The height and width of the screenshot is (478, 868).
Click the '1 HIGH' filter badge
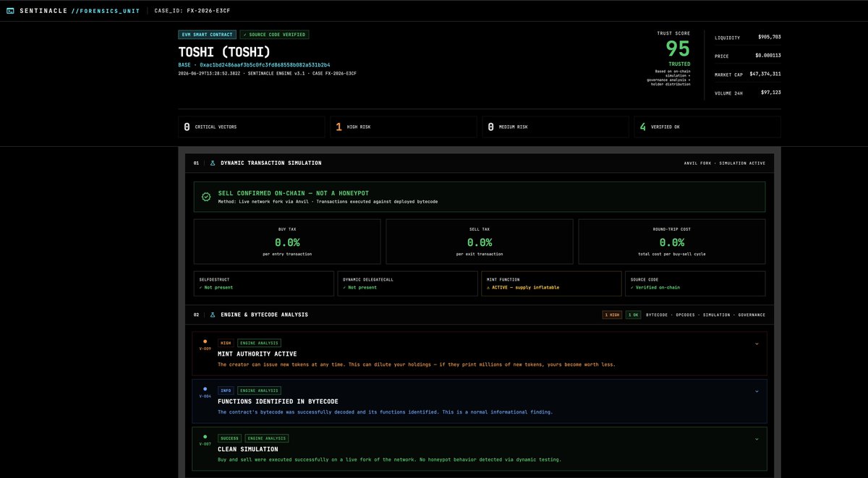(612, 315)
